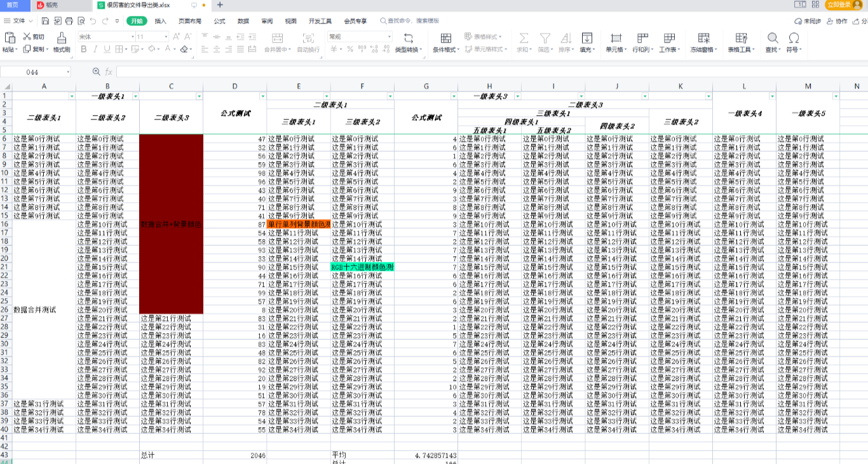This screenshot has height=464, width=868.
Task: Toggle align left for cell text
Action: tap(205, 49)
